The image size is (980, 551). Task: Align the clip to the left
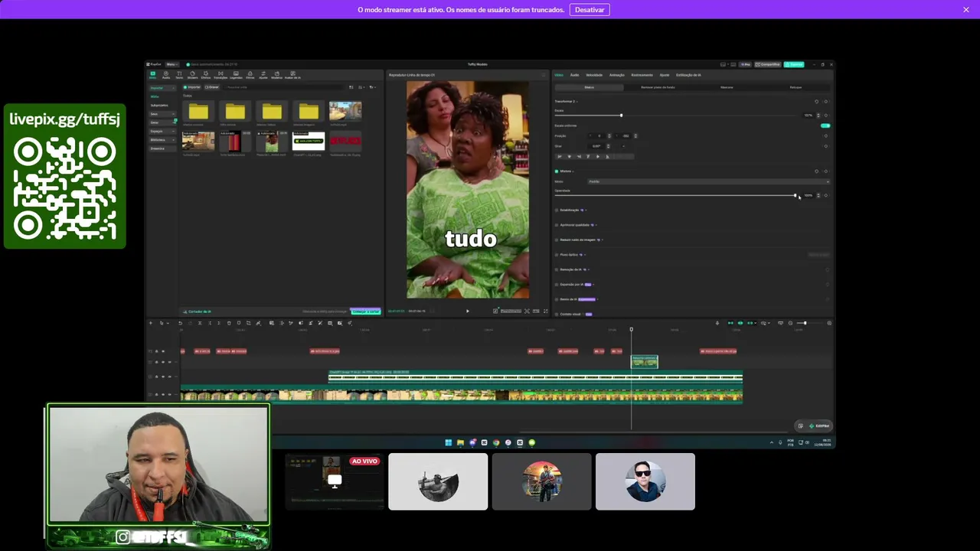[x=559, y=156]
